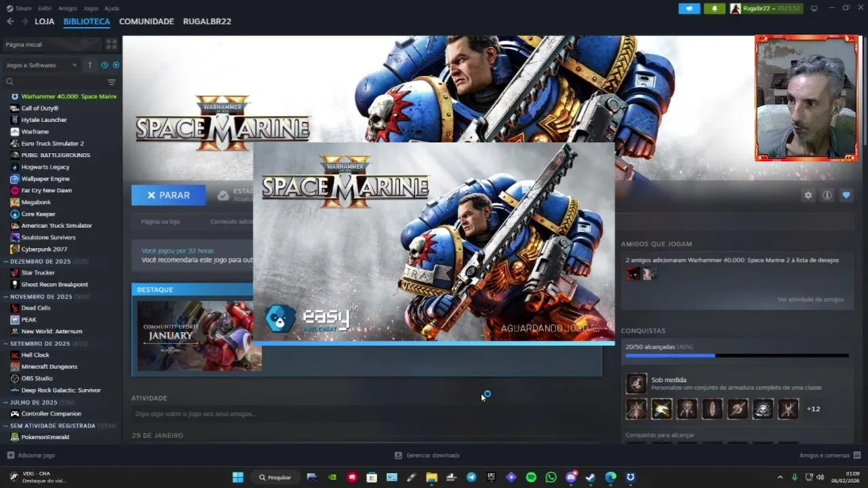The height and width of the screenshot is (488, 868).
Task: Toggle the ready-to-play filter icon
Action: [x=116, y=65]
